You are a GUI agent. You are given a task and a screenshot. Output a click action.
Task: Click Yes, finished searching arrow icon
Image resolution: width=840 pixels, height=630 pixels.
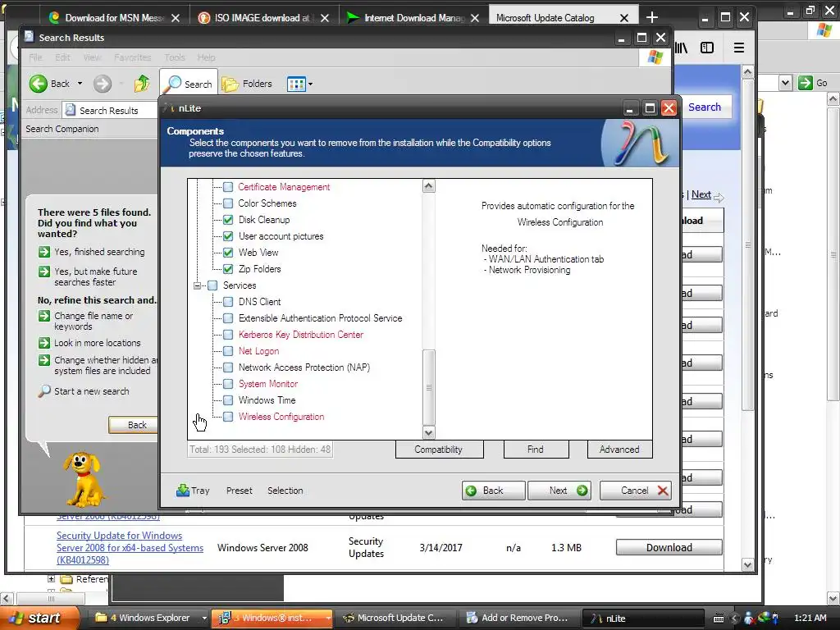[x=44, y=252]
